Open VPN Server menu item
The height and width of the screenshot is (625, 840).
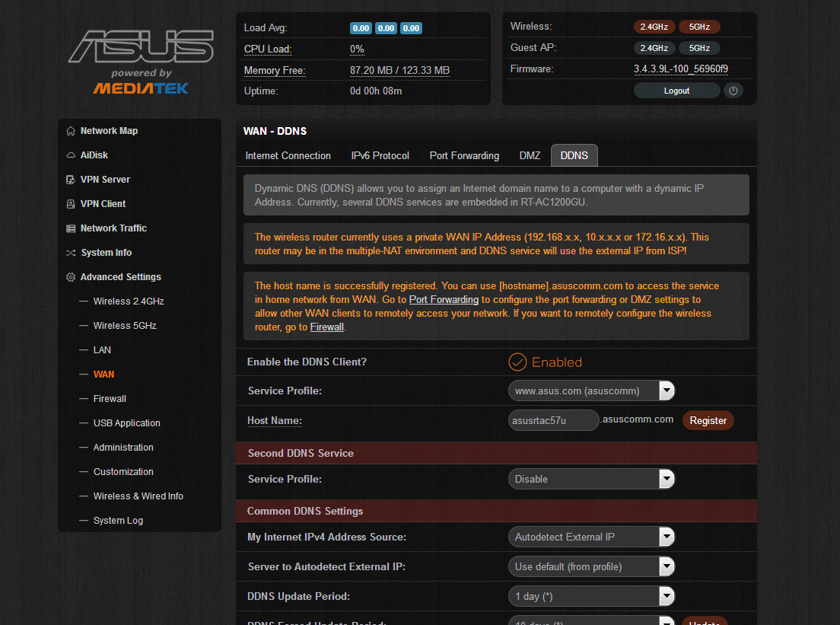click(x=105, y=180)
